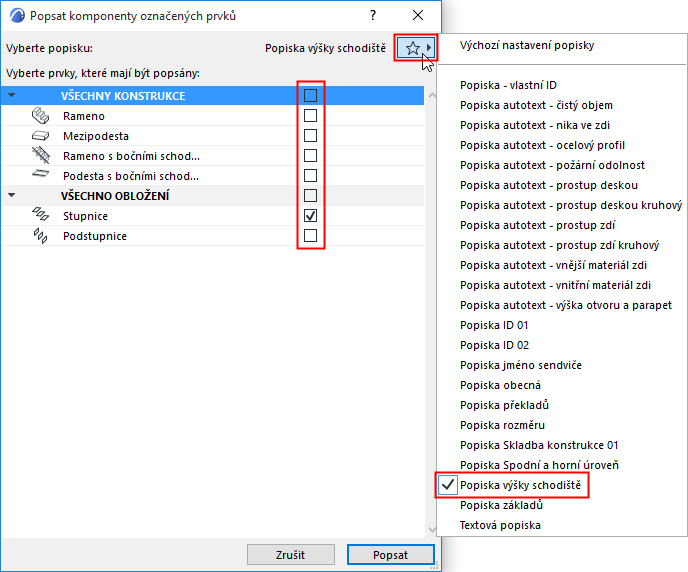Tick the Podstupnice checkbox
The image size is (688, 572).
(x=310, y=236)
